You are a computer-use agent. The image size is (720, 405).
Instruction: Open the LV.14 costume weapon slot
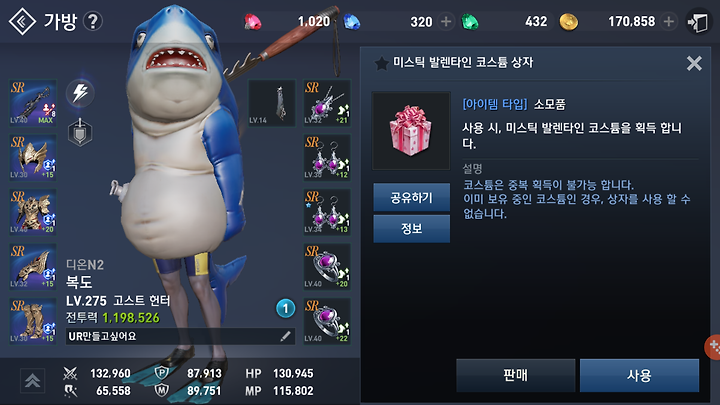(x=272, y=103)
